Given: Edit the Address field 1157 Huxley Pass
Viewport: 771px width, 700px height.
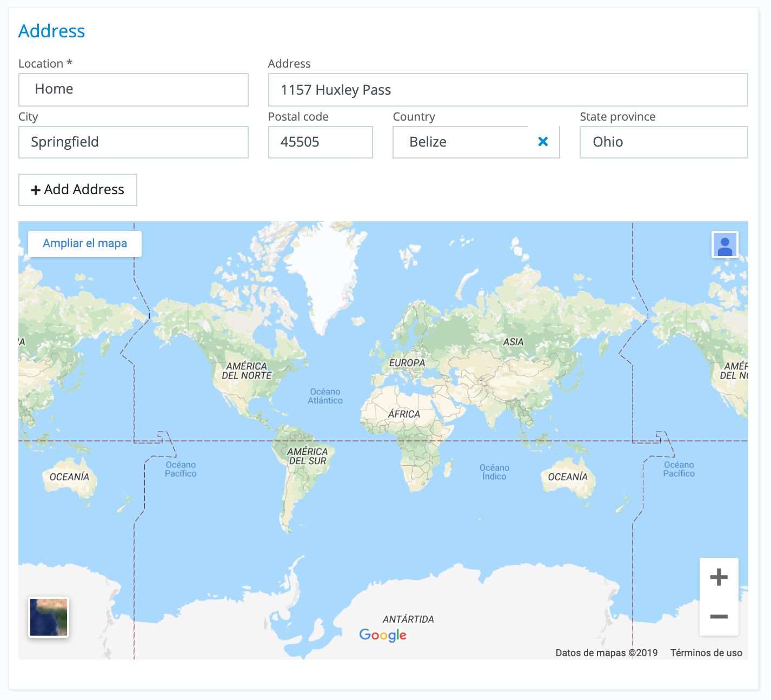Looking at the screenshot, I should tap(507, 90).
